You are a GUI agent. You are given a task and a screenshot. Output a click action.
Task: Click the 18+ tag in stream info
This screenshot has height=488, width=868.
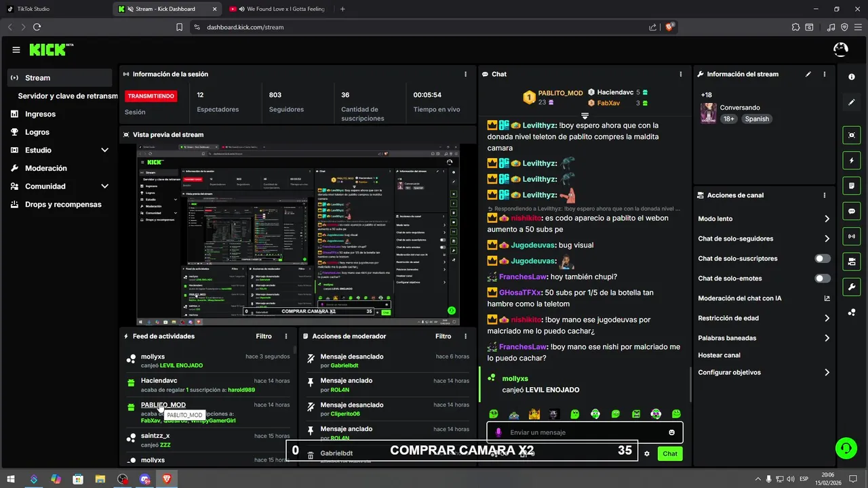coord(728,119)
